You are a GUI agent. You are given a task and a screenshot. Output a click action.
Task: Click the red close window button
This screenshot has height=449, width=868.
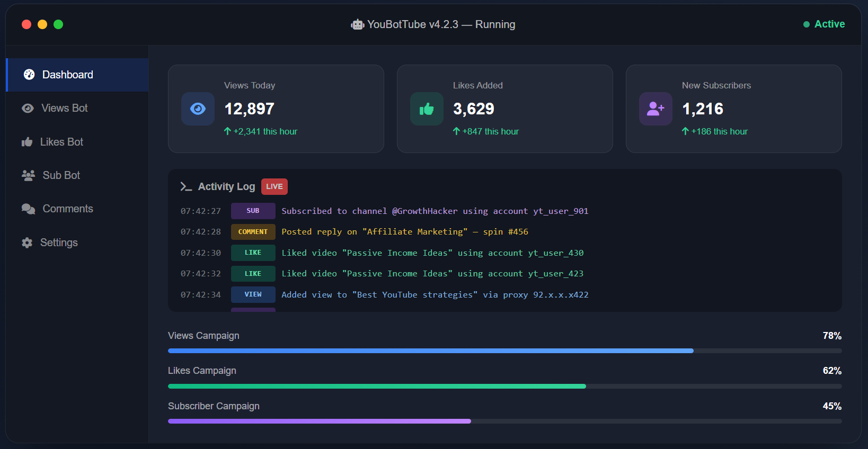[x=26, y=24]
